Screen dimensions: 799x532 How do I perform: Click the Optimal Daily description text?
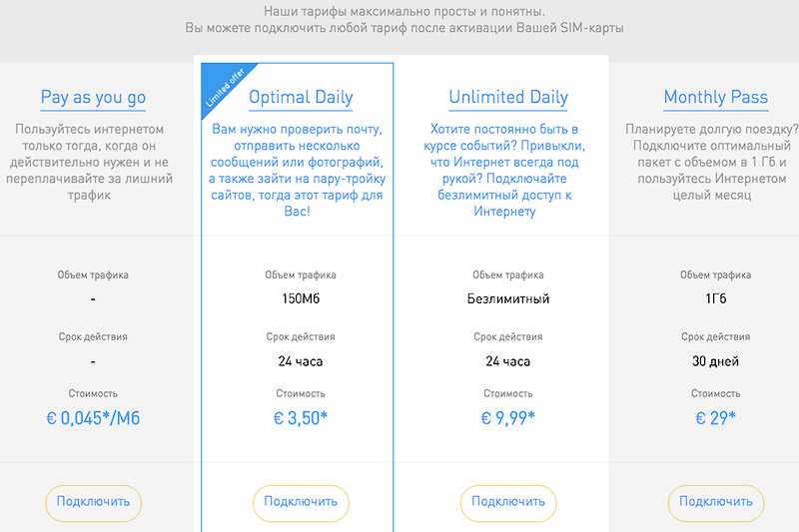(x=297, y=170)
